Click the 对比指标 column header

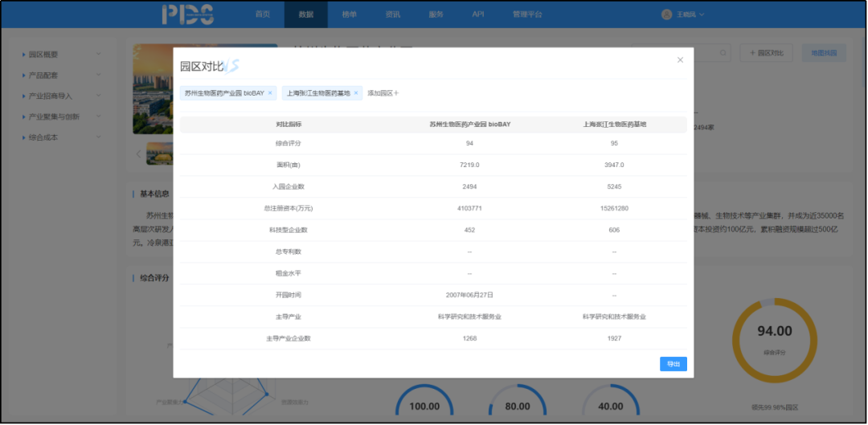(289, 125)
